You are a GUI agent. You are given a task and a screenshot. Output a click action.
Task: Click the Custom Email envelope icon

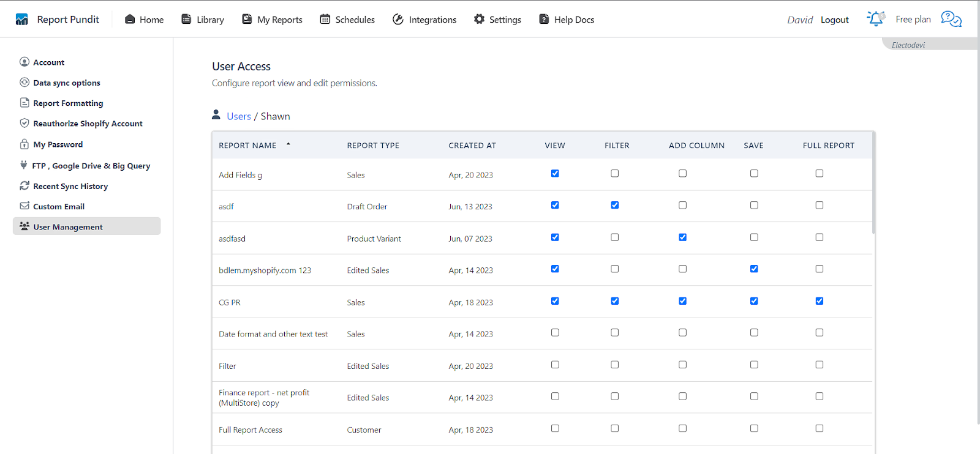24,206
